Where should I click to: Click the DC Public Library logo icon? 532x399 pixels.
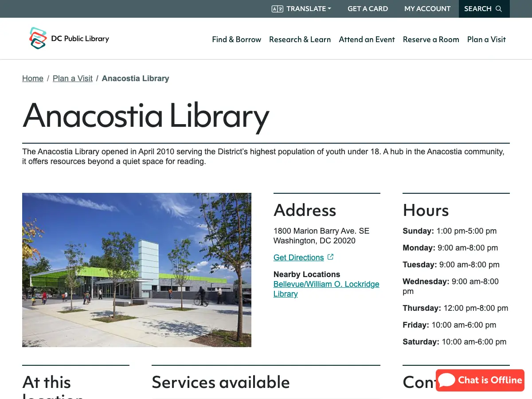38,38
